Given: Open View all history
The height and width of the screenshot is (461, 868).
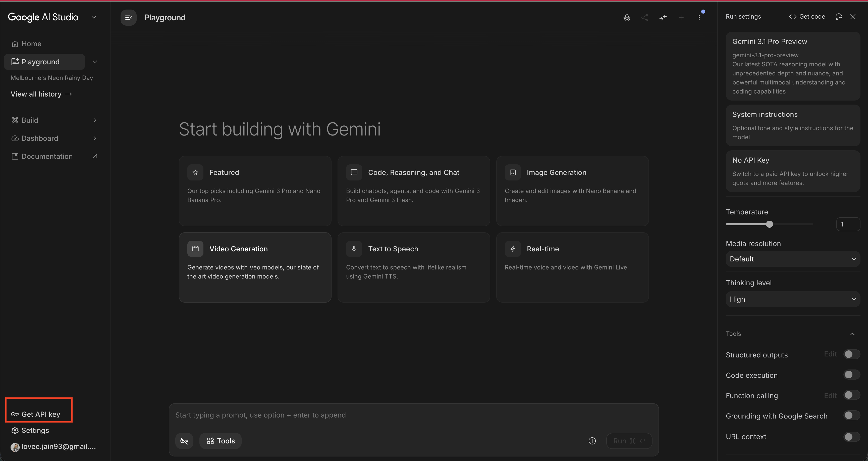Looking at the screenshot, I should [x=41, y=94].
